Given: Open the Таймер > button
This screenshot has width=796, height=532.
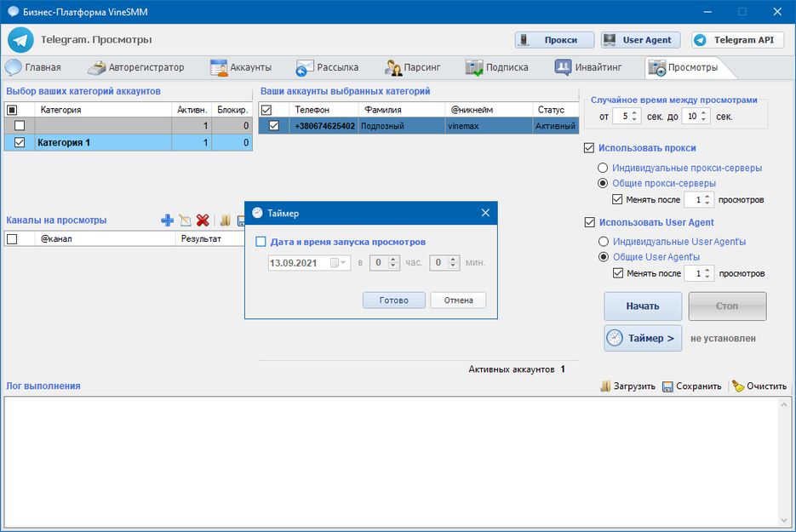Looking at the screenshot, I should point(643,338).
